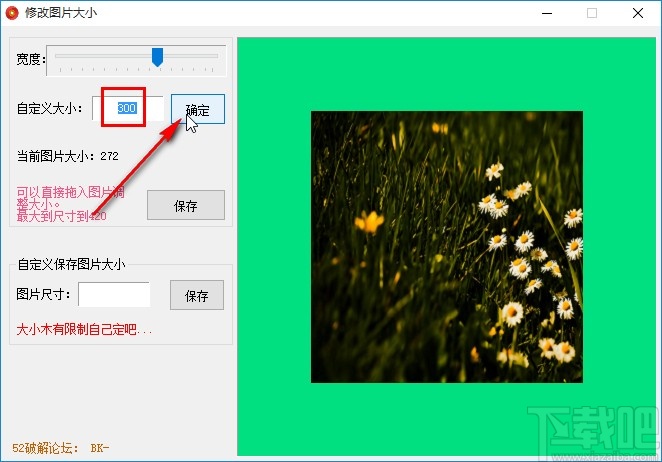
Task: Click the 自定义大小: label
Action: [x=49, y=109]
